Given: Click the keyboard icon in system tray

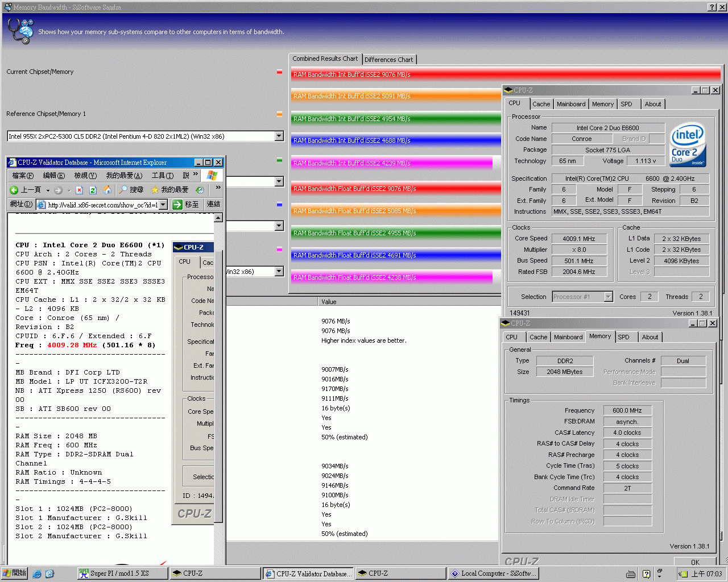Looking at the screenshot, I should click(x=630, y=574).
